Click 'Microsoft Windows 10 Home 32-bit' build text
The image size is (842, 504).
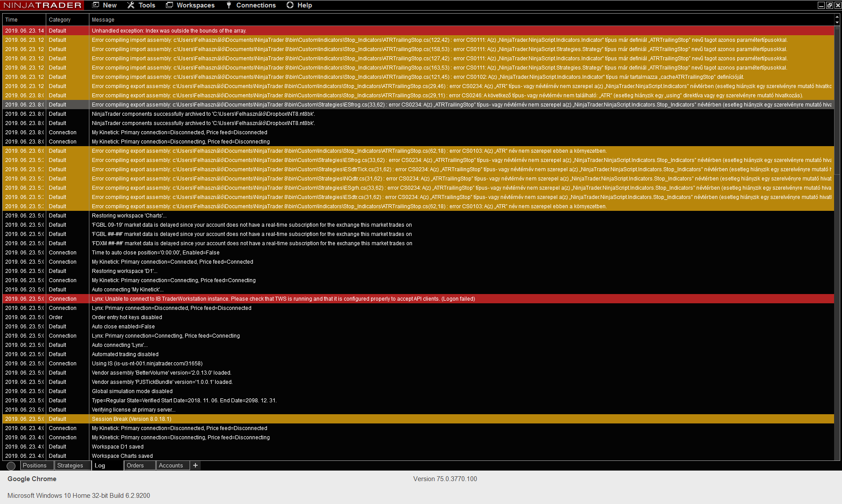(79, 496)
